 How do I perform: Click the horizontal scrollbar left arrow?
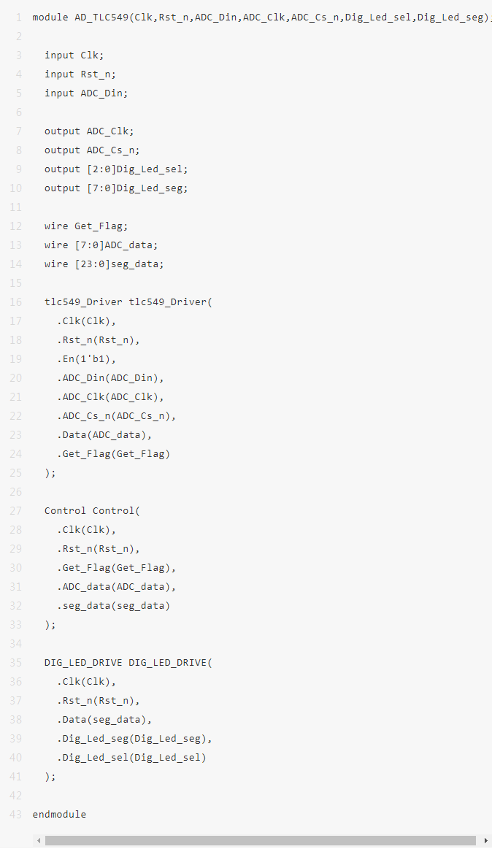coord(38,840)
